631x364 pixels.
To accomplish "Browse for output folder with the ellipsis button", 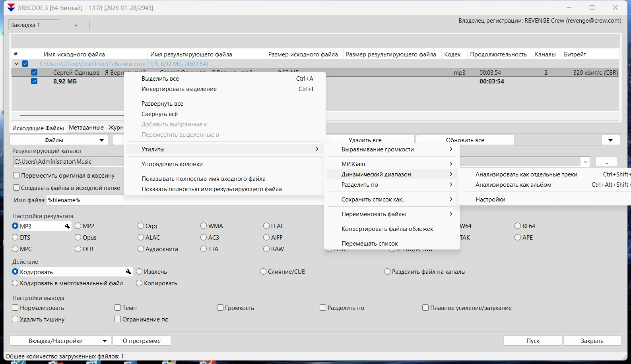I will pyautogui.click(x=606, y=162).
